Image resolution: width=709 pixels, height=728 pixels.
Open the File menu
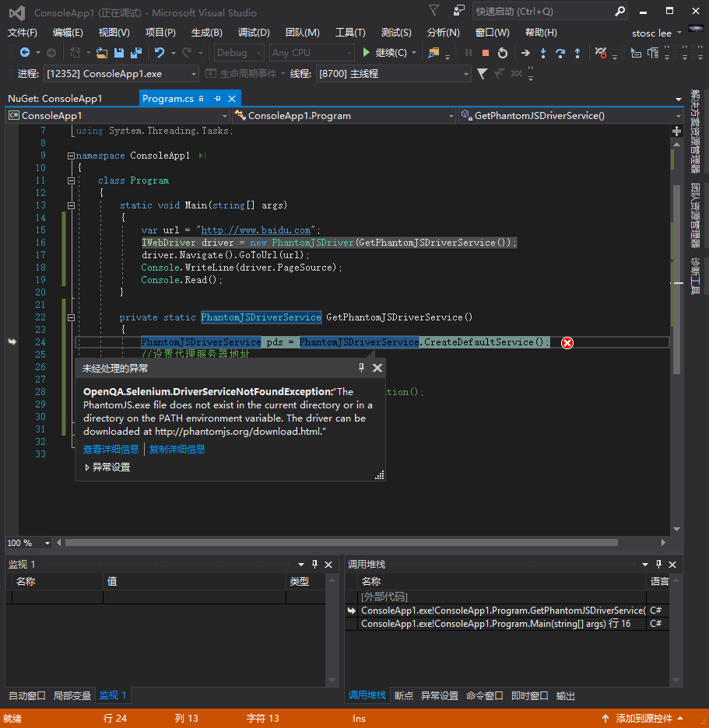pos(23,33)
